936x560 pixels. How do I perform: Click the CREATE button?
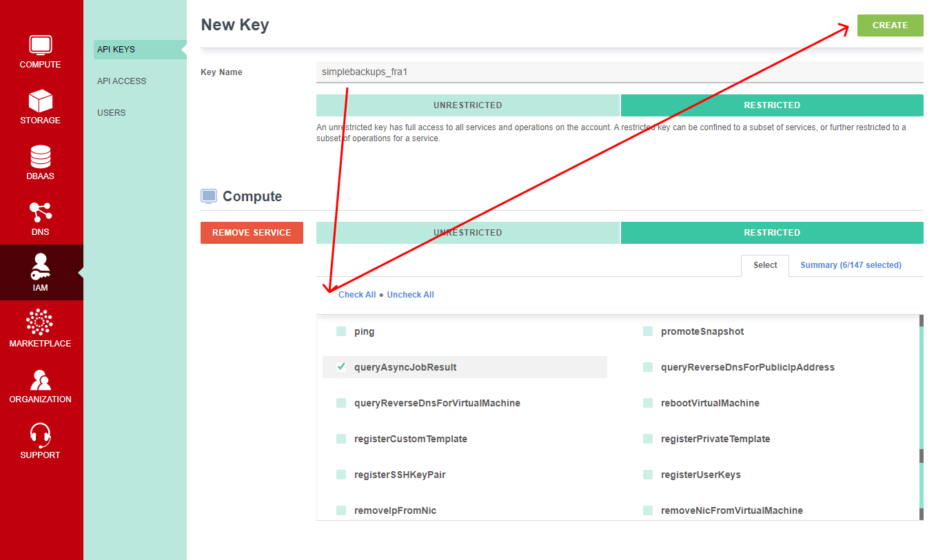point(890,25)
